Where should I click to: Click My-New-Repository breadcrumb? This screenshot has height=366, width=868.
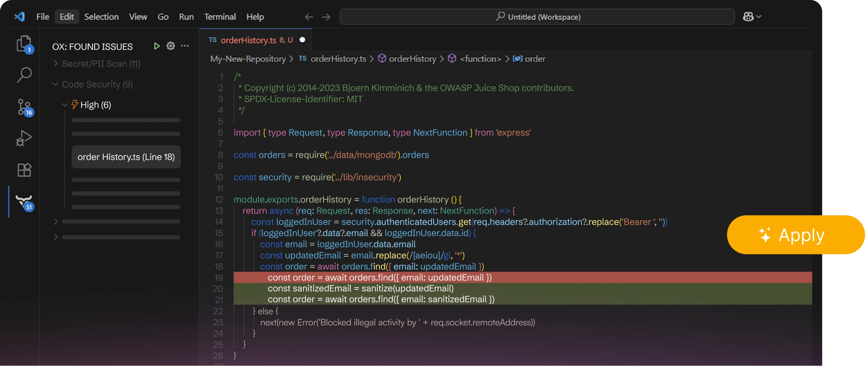[x=248, y=59]
